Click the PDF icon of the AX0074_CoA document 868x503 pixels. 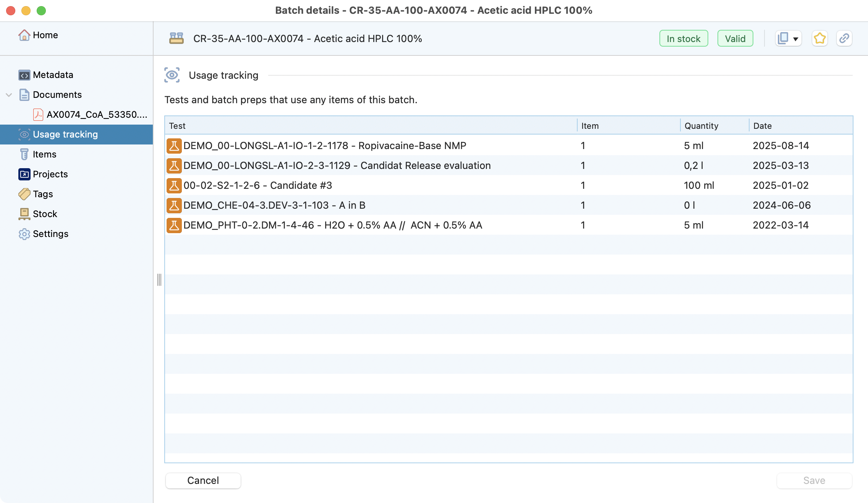tap(38, 115)
